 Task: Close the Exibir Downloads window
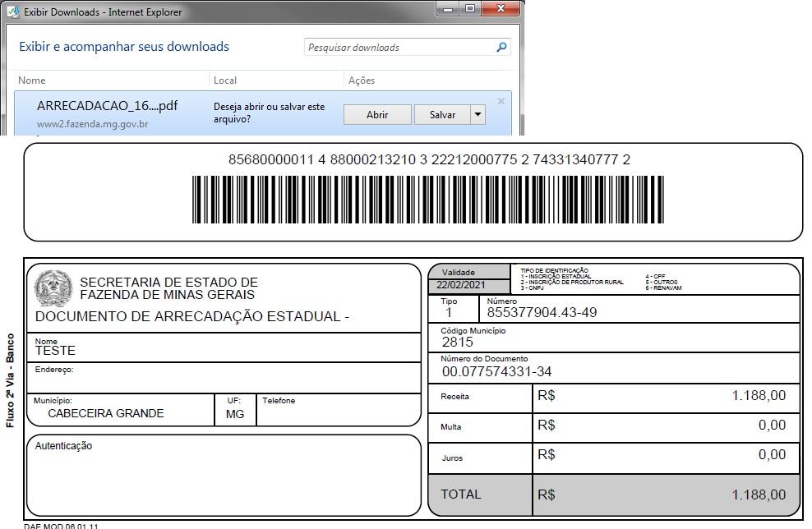pos(501,9)
